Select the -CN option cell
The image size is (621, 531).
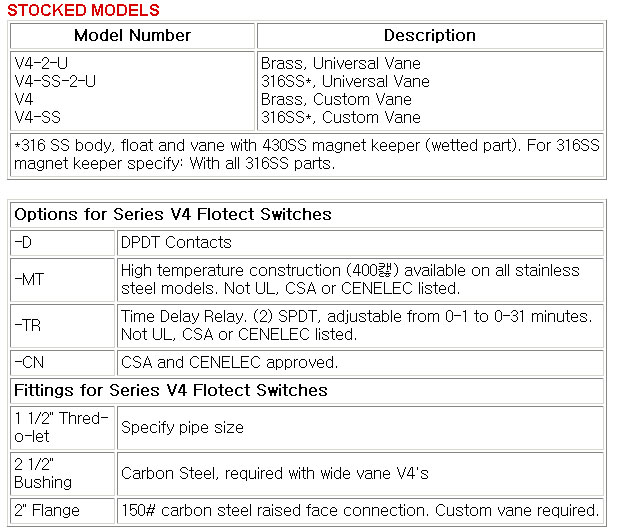(x=63, y=363)
